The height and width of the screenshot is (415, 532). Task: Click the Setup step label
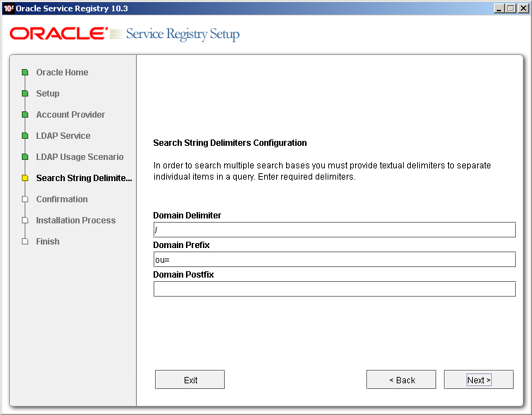48,93
